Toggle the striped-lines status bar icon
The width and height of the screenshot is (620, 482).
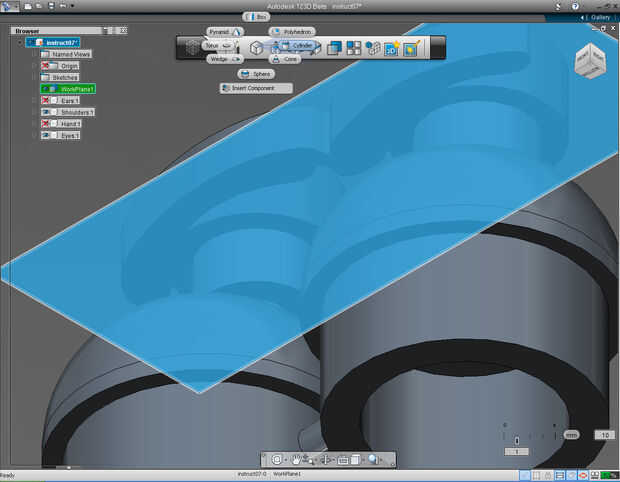[560, 475]
